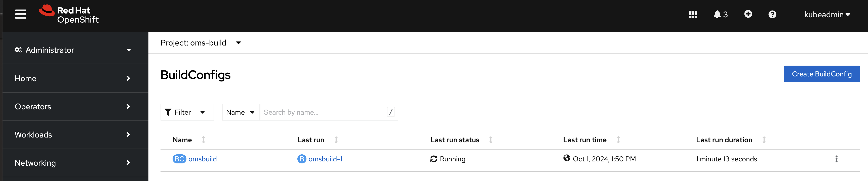The image size is (868, 181).
Task: Sort by Last run status column
Action: click(x=491, y=140)
